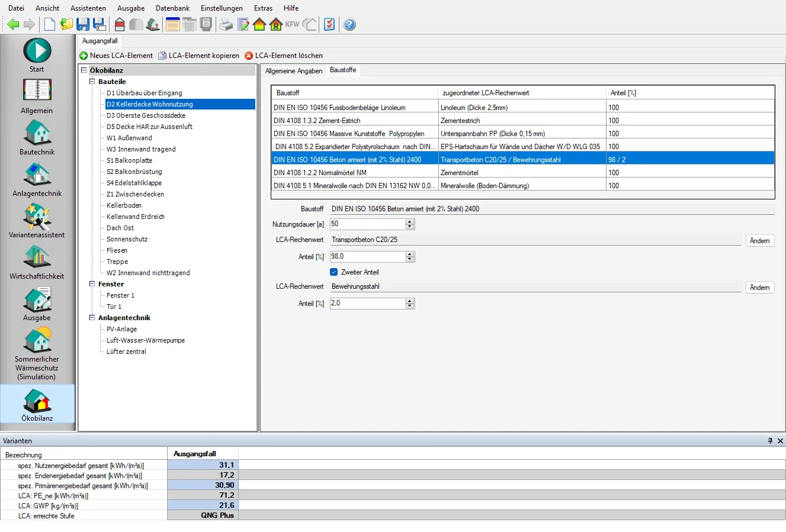
Task: Click the blue help question mark icon
Action: coord(349,24)
